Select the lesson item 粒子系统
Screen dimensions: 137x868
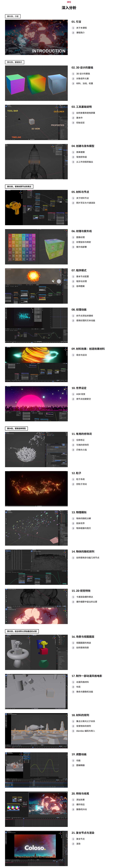(80, 479)
